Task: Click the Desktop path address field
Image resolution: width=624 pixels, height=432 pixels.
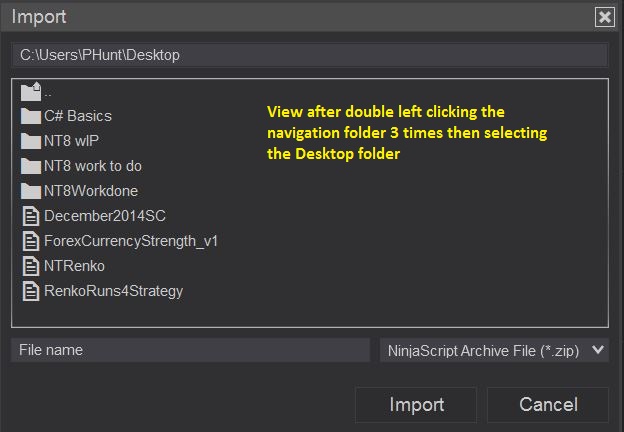Action: click(x=310, y=55)
